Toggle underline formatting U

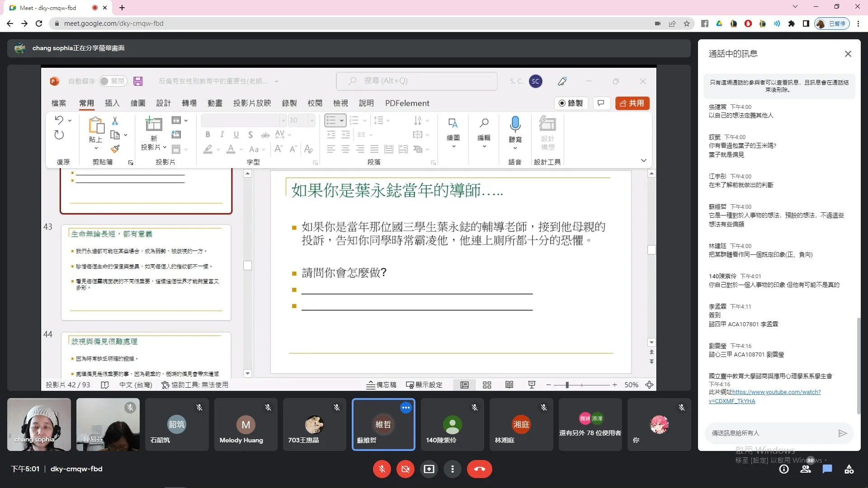[x=236, y=134]
